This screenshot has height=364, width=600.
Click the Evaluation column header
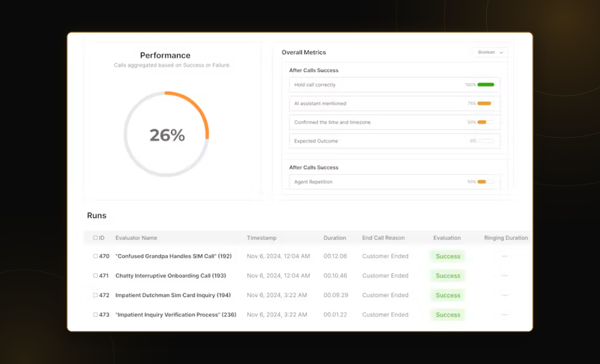coord(447,238)
